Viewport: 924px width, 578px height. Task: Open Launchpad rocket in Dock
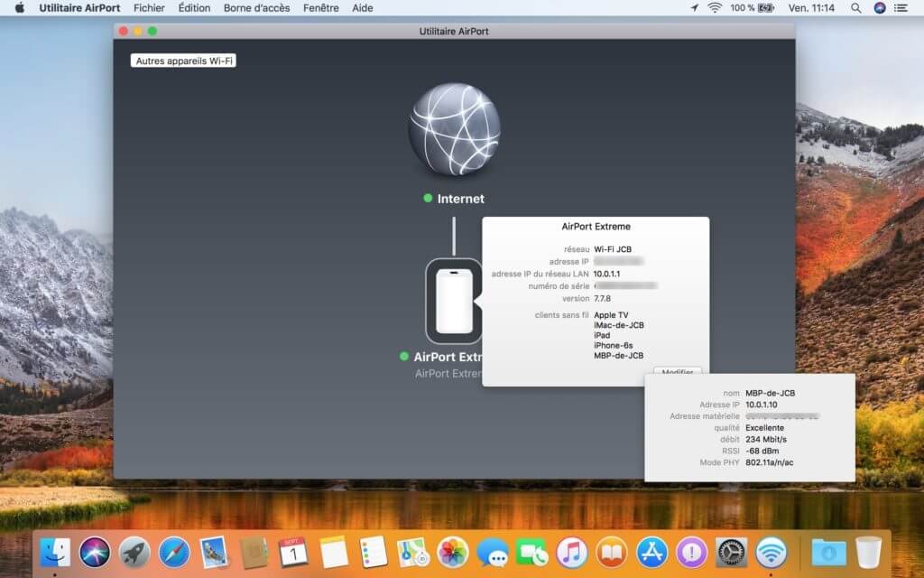[x=134, y=553]
